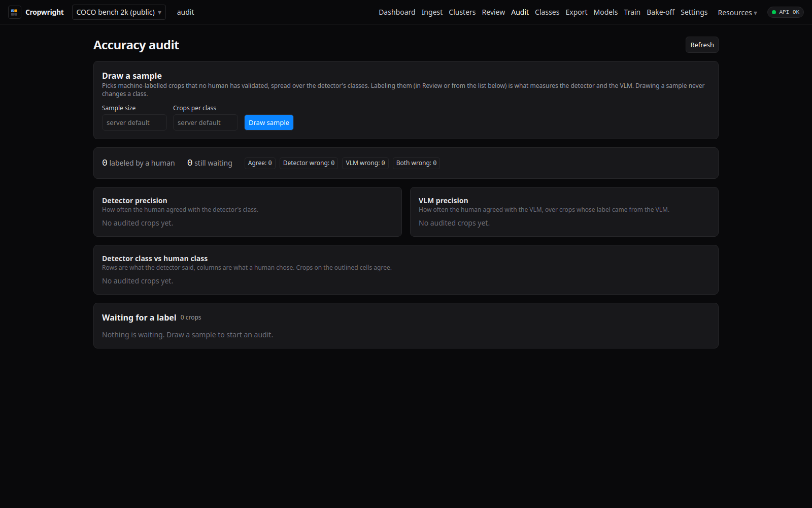Click the Waiting for a label heading
The width and height of the screenshot is (812, 508).
tap(139, 317)
